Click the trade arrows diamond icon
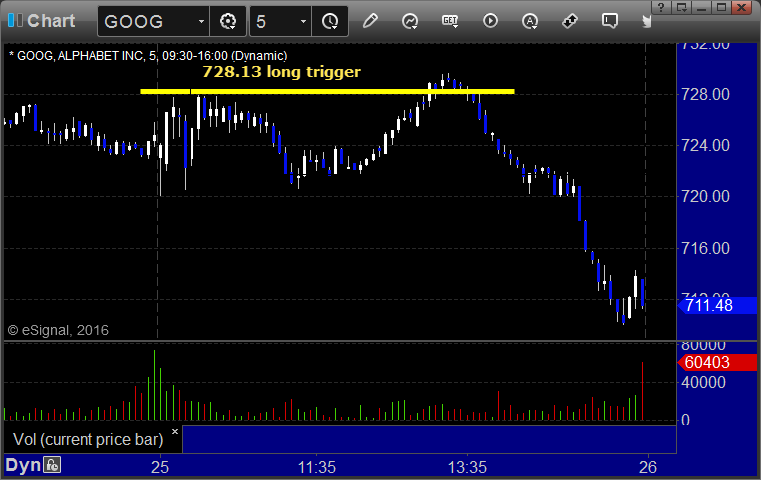This screenshot has width=761, height=480. pos(570,21)
